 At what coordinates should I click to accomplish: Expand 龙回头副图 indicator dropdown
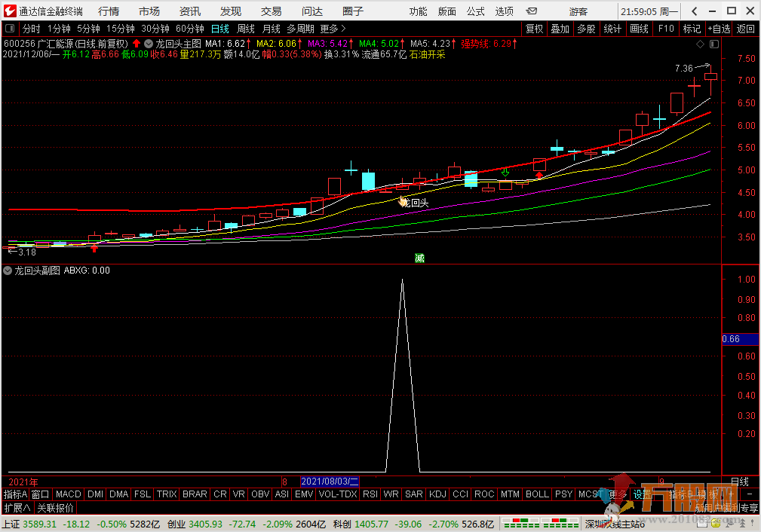(8, 271)
